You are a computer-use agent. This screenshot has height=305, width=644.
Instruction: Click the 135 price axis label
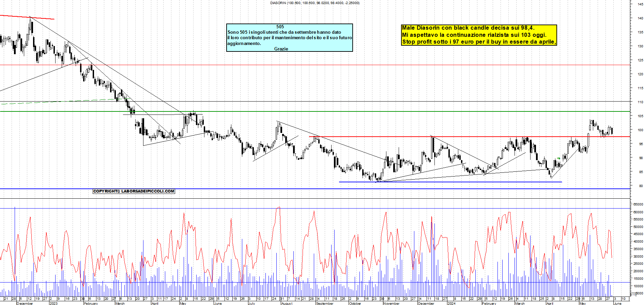click(x=640, y=32)
